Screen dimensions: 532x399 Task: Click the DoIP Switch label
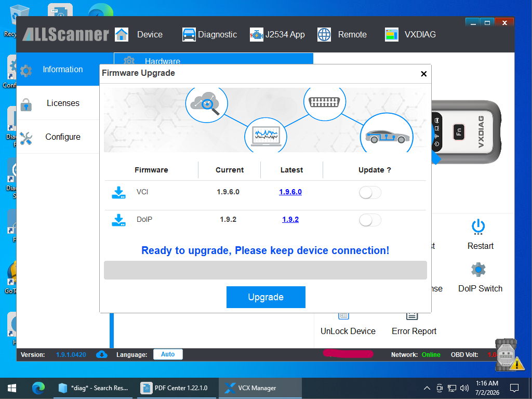coord(480,288)
